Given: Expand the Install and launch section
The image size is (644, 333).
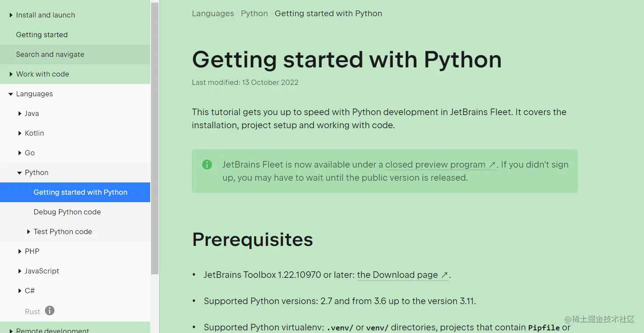Looking at the screenshot, I should click(11, 15).
